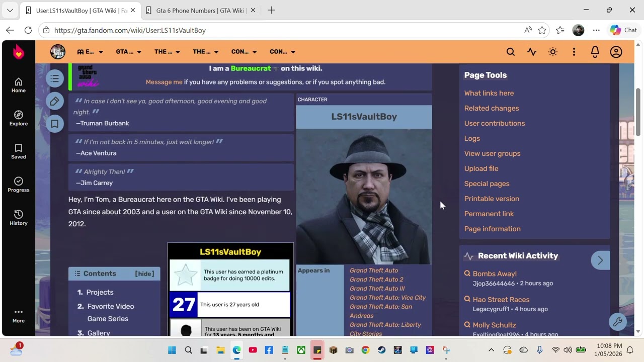Open the browser Favorites list icon

coord(560,30)
